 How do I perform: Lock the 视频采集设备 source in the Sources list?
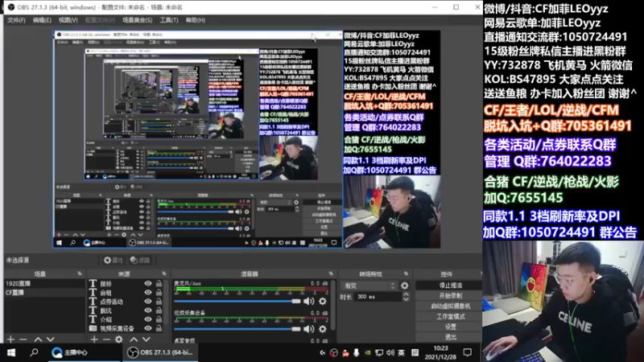pos(159,328)
